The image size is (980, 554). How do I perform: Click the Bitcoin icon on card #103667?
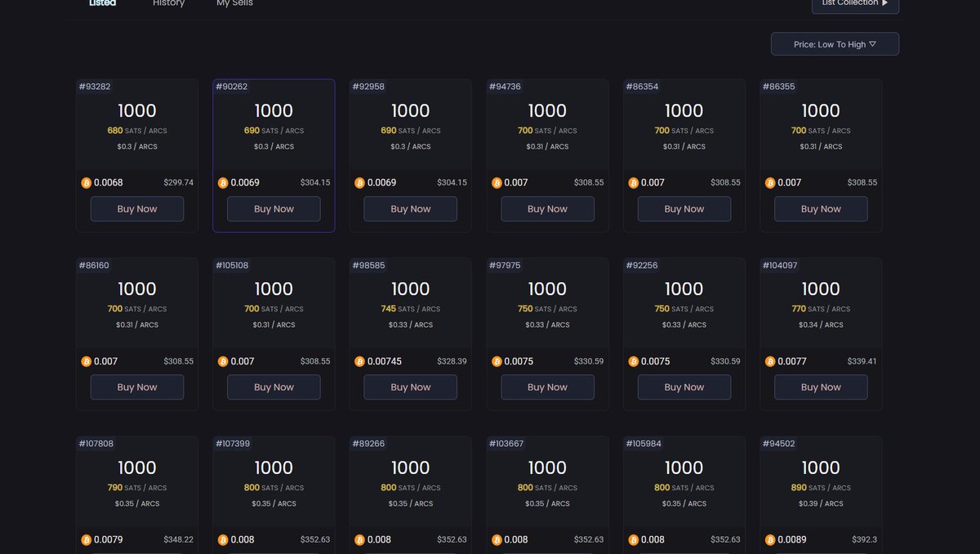(x=497, y=540)
